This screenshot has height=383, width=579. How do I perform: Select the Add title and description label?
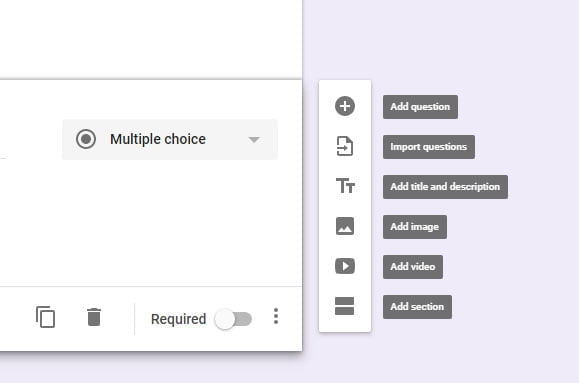(445, 187)
